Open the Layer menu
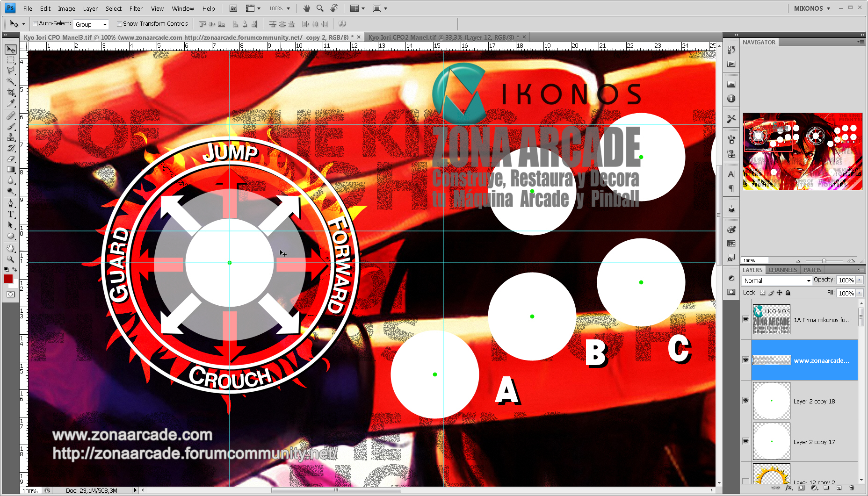The width and height of the screenshot is (868, 496). click(90, 8)
